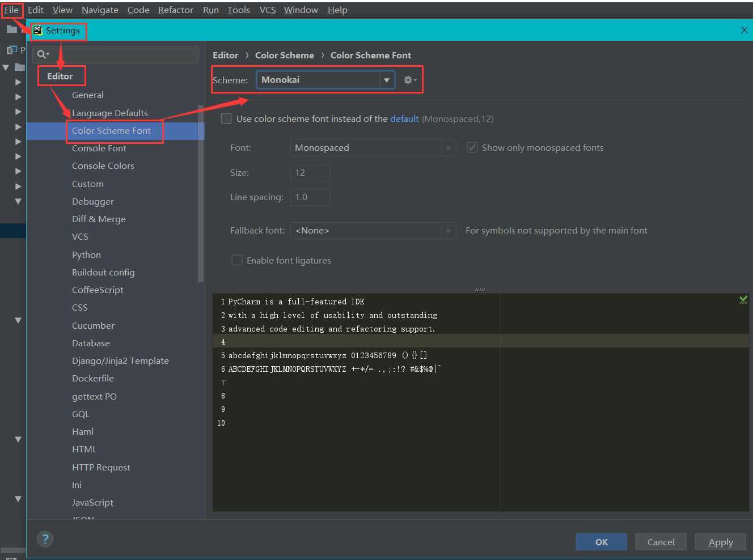753x560 pixels.
Task: Click the font Size input field
Action: (x=310, y=173)
